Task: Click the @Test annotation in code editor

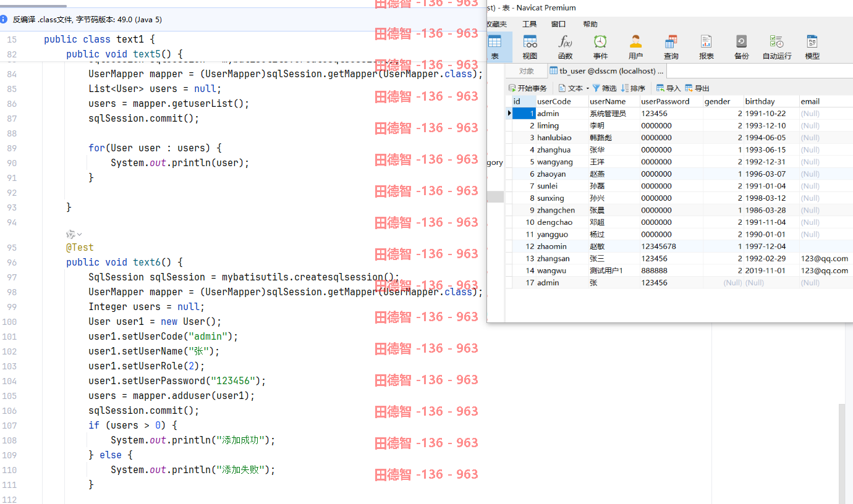Action: (80, 247)
